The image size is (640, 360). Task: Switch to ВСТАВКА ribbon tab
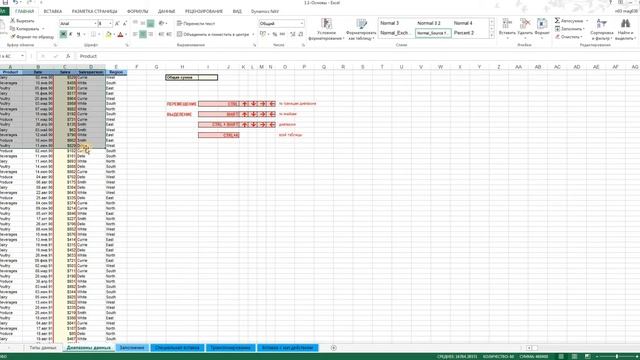point(53,11)
